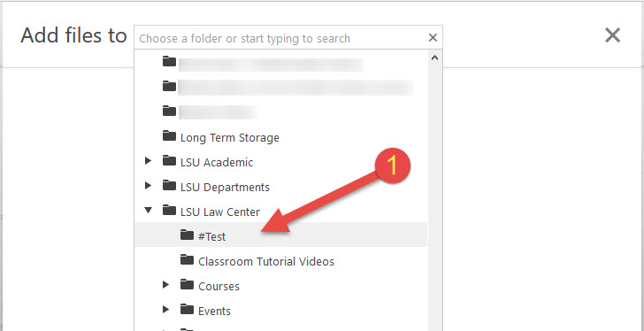Expand the Events subfolder arrow
The width and height of the screenshot is (644, 331).
(x=166, y=310)
